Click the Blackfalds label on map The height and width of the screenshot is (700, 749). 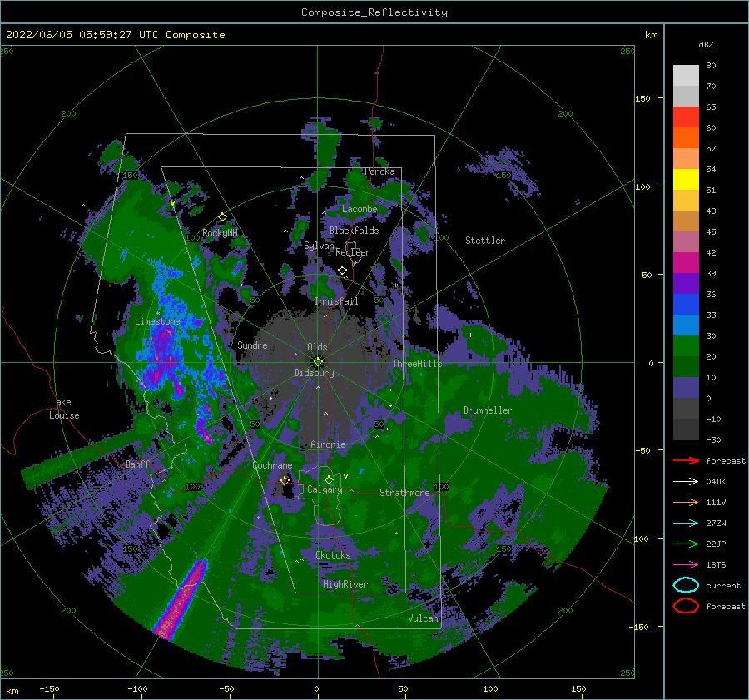pyautogui.click(x=354, y=231)
